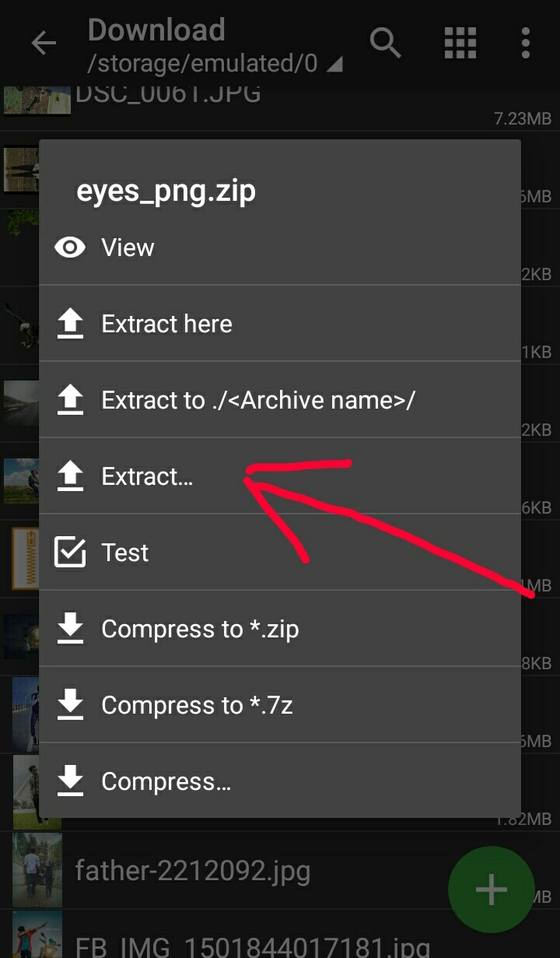Click the eye icon beside View
Viewport: 560px width, 958px height.
pyautogui.click(x=69, y=247)
